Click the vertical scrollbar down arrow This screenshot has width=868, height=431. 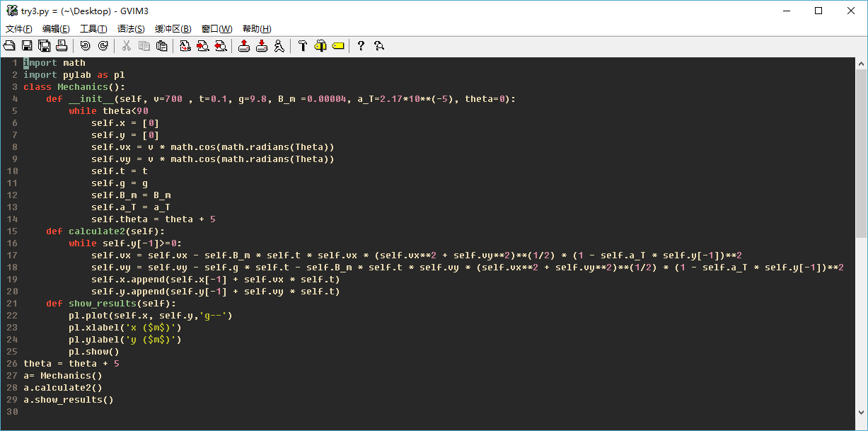pyautogui.click(x=861, y=412)
